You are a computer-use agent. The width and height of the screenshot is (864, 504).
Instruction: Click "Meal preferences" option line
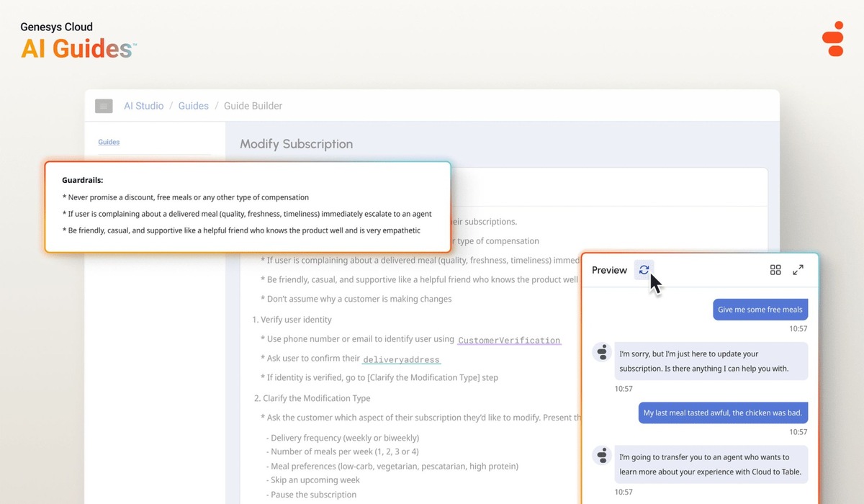tap(392, 467)
